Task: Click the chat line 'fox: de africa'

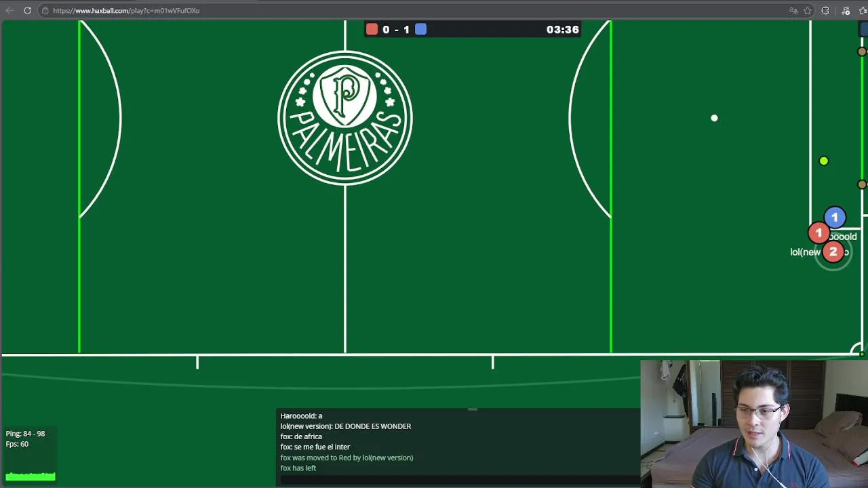Action: [301, 436]
